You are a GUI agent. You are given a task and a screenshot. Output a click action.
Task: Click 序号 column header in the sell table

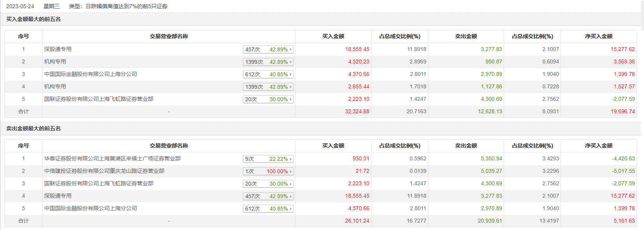tap(23, 146)
